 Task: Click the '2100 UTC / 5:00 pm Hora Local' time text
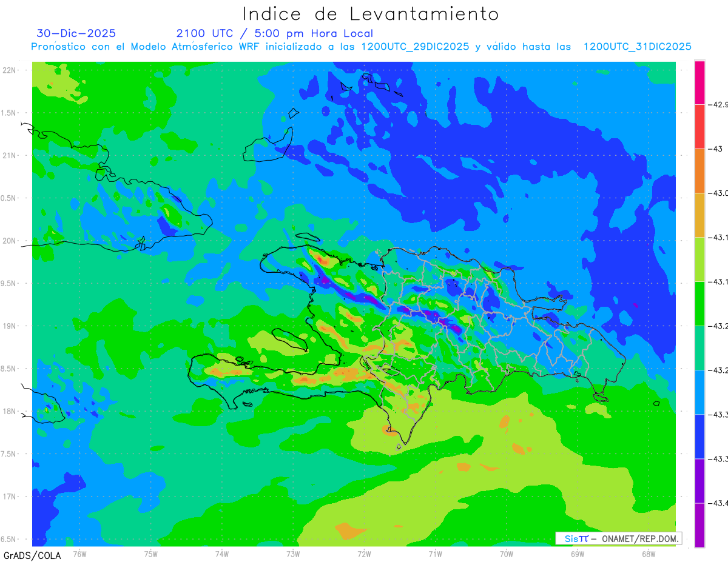[x=275, y=33]
